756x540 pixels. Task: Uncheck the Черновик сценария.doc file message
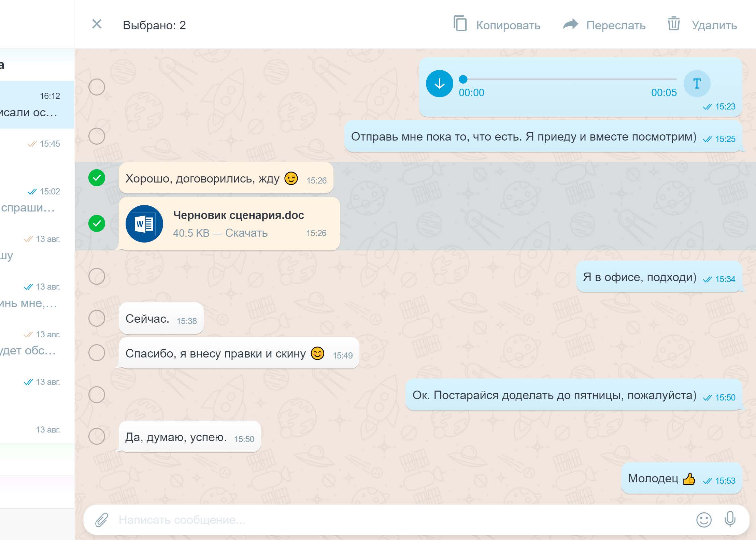[97, 224]
